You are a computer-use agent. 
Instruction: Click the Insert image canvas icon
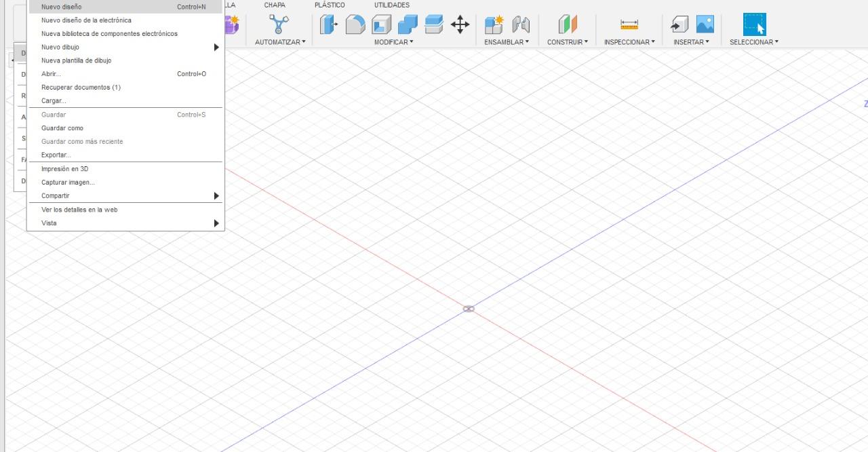pyautogui.click(x=705, y=25)
